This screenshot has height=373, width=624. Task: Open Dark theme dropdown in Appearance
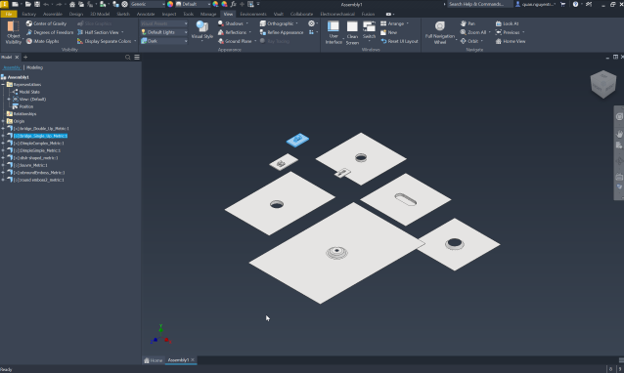point(164,41)
